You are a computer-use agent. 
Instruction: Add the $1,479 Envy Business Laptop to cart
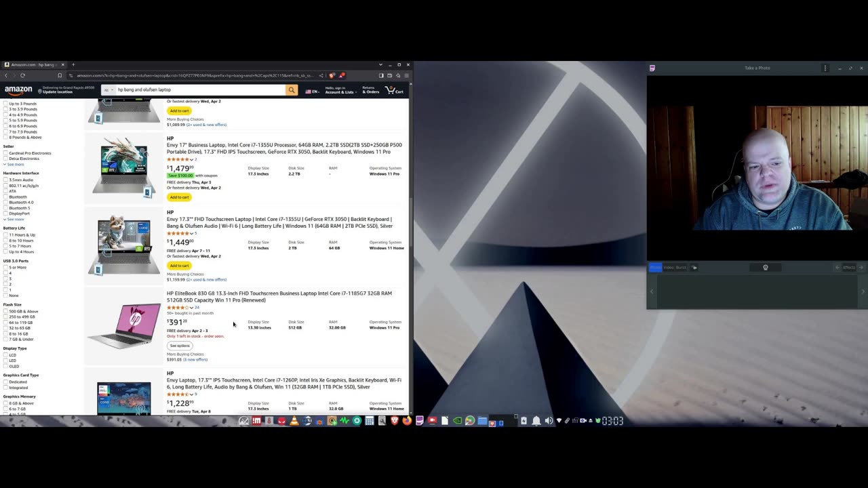click(180, 197)
